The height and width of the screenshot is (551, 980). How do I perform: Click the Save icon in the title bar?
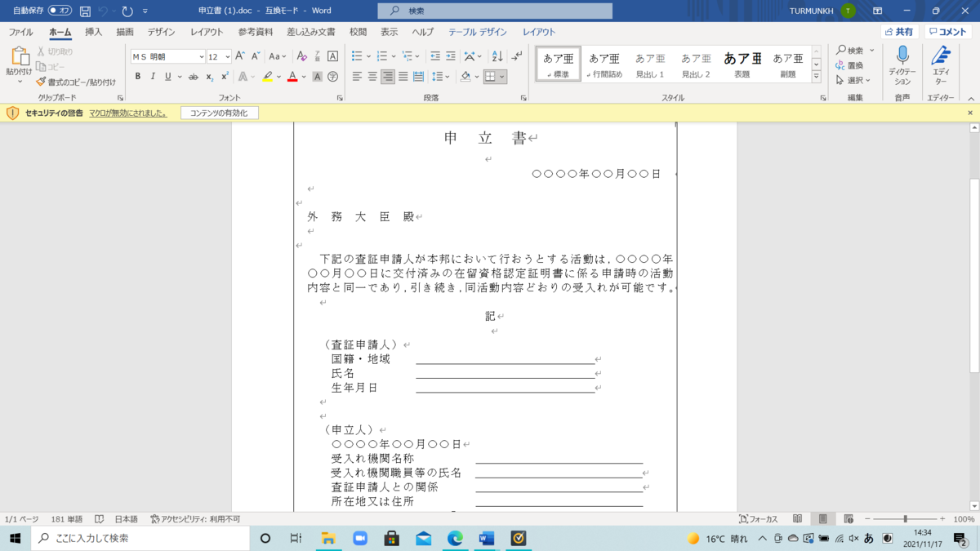(x=85, y=11)
